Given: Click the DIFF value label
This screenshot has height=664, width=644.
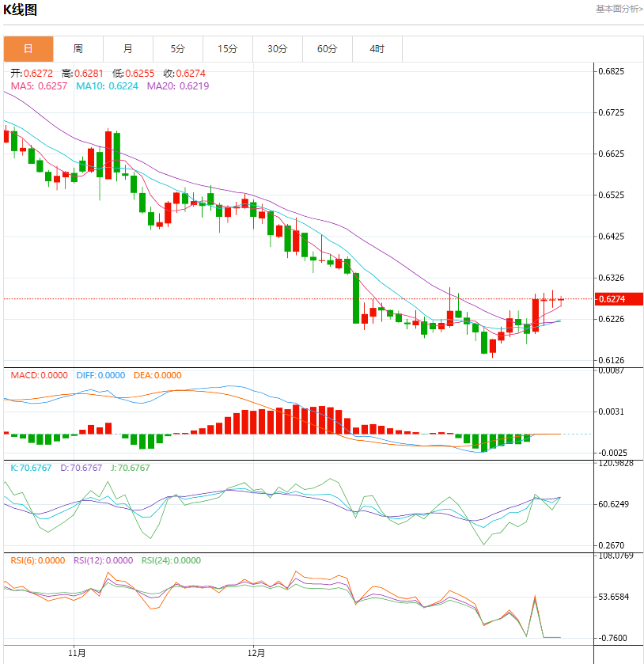Looking at the screenshot, I should tap(100, 375).
